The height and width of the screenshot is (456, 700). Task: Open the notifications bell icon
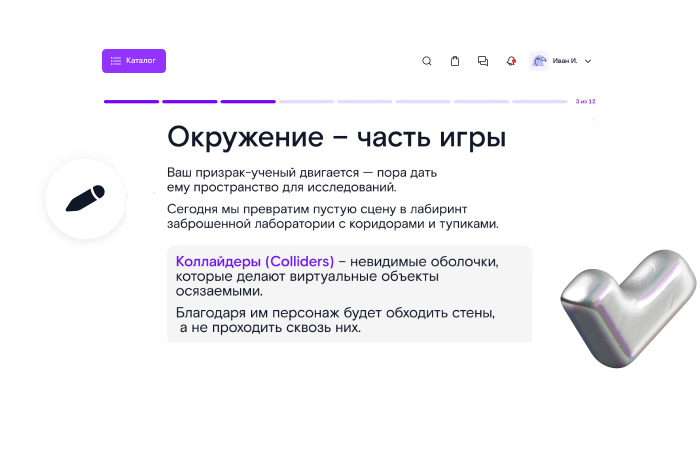[x=511, y=61]
